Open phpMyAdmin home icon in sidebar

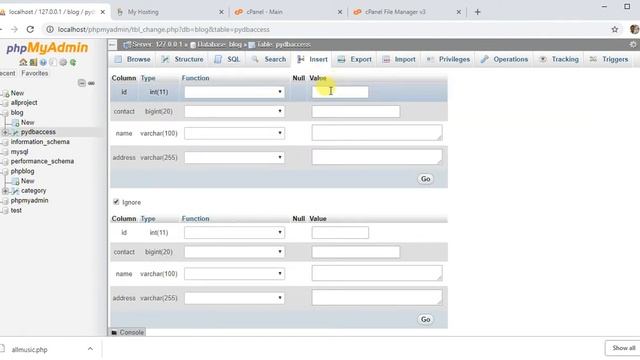(x=23, y=62)
